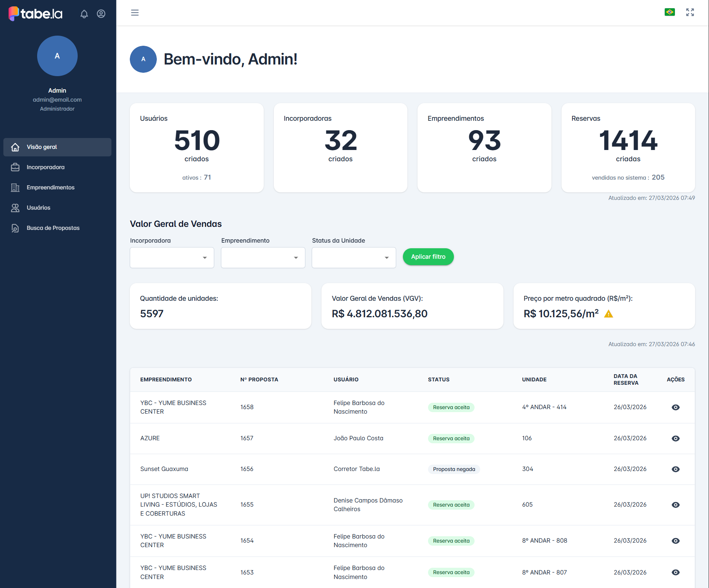Click the large Admin avatar in sidebar
The image size is (709, 588).
[x=57, y=56]
